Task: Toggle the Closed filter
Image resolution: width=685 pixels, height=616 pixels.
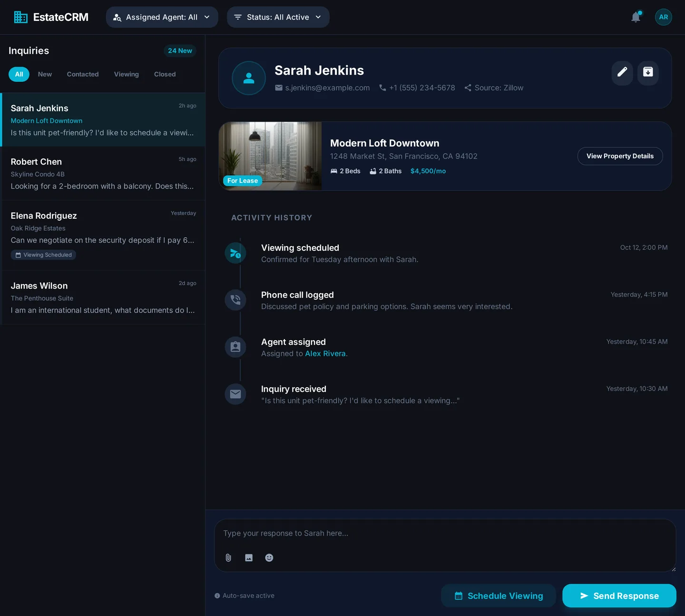Action: pos(165,74)
